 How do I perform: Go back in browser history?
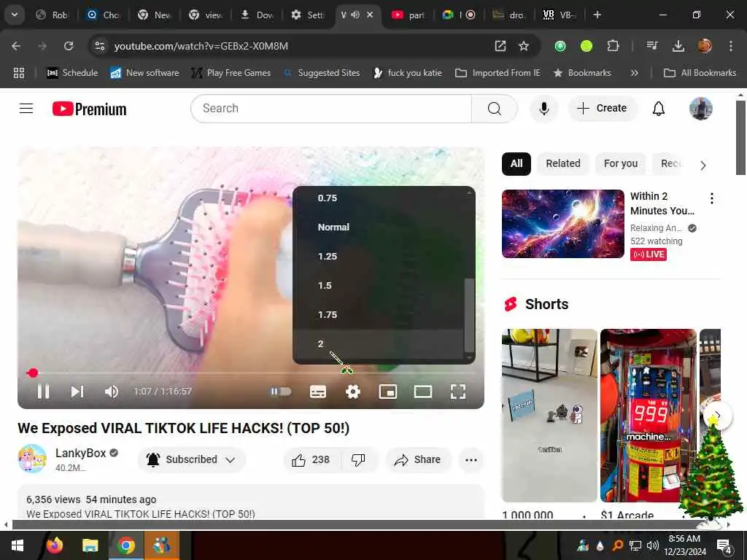[x=16, y=46]
